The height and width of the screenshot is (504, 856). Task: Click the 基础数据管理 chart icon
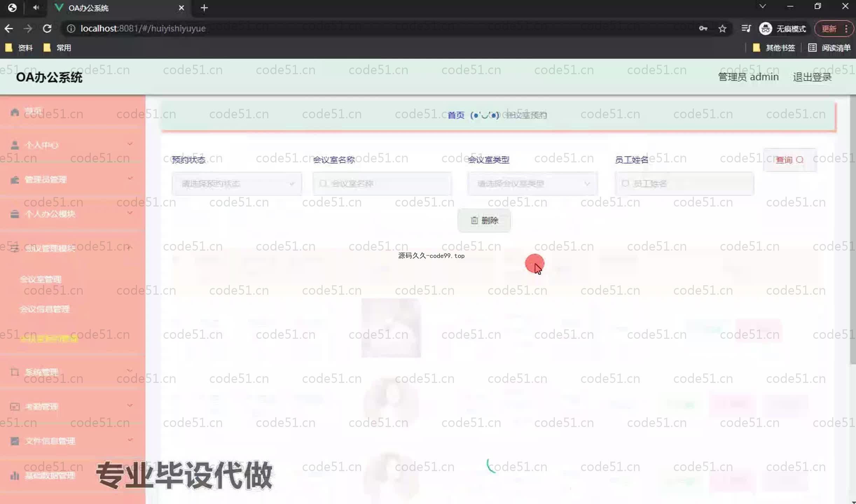15,476
